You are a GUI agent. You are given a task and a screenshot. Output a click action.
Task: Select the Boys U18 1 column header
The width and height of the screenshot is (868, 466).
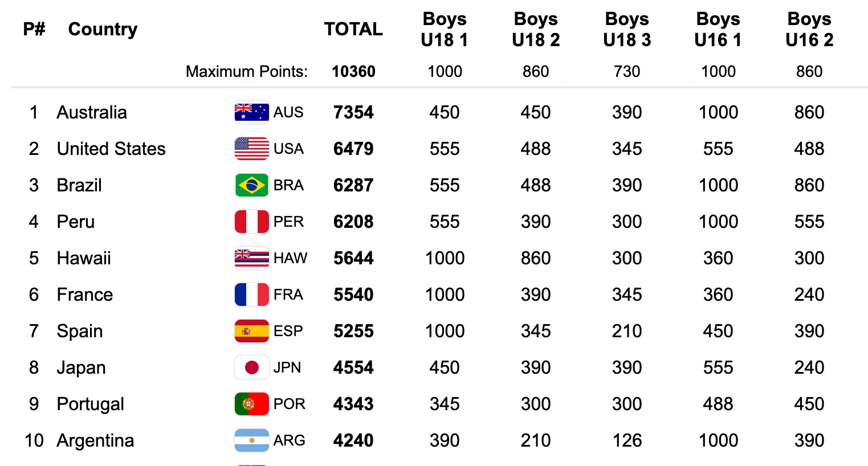coord(445,29)
